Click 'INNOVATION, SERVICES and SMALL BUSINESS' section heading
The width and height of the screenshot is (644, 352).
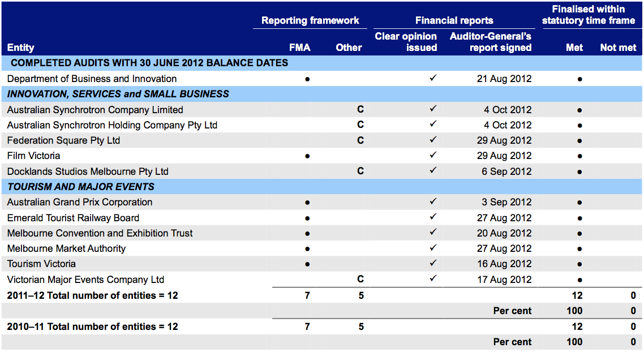point(118,94)
